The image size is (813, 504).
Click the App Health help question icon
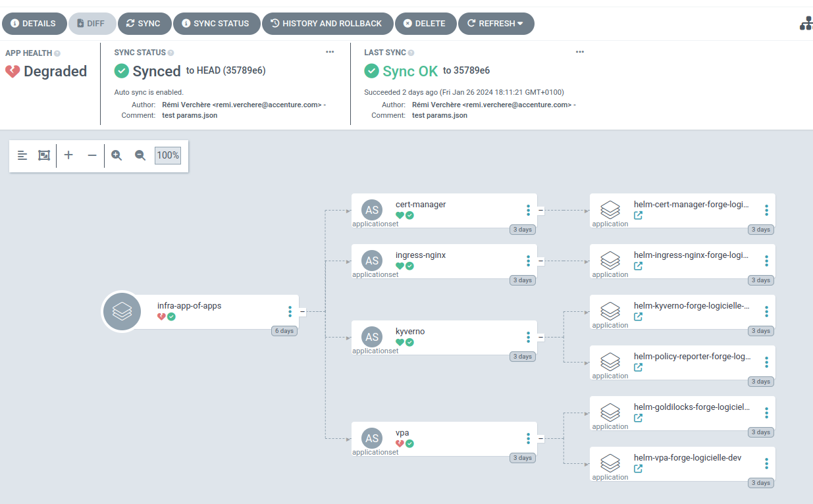coord(57,53)
